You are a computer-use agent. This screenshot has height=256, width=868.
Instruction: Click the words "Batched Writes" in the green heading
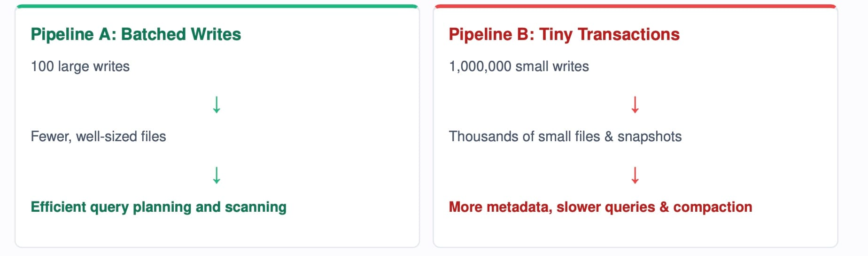(181, 34)
